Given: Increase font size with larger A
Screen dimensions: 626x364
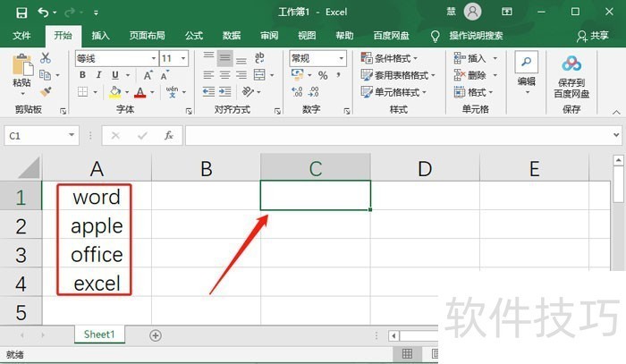Looking at the screenshot, I should (148, 75).
